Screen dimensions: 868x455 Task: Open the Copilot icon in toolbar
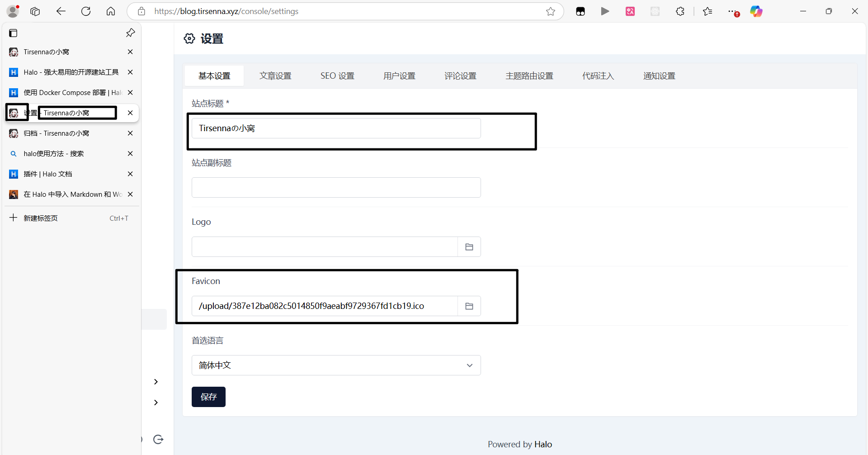[756, 11]
